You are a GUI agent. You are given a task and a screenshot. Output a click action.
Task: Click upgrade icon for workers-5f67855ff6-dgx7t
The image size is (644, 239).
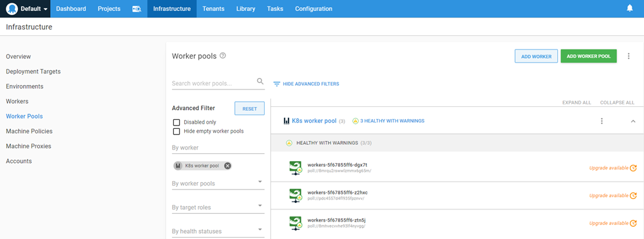633,167
